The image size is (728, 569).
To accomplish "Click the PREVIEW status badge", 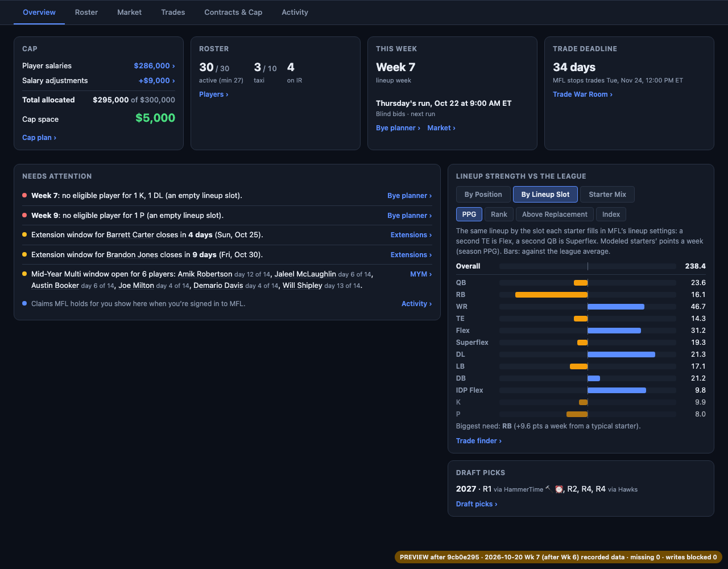I will click(x=559, y=558).
